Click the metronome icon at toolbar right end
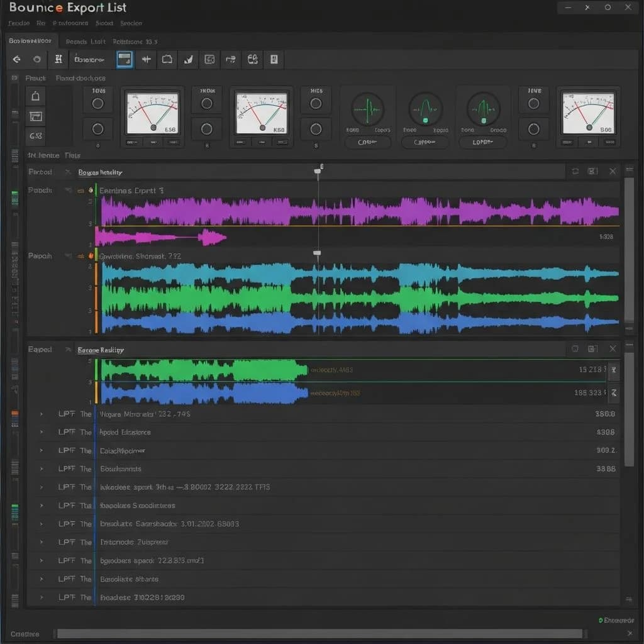Screen dimensions: 644x644 tap(273, 60)
